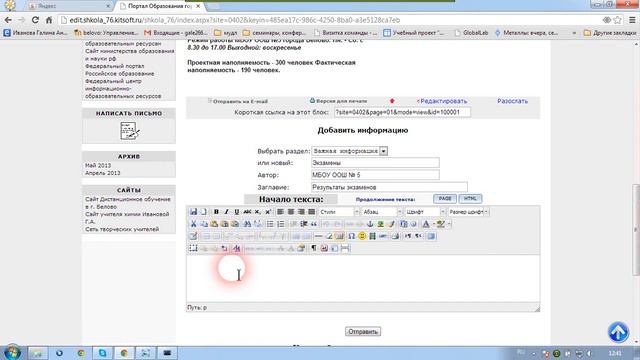640x360 pixels.
Task: Open the GlobalLab bookmark
Action: (471, 33)
